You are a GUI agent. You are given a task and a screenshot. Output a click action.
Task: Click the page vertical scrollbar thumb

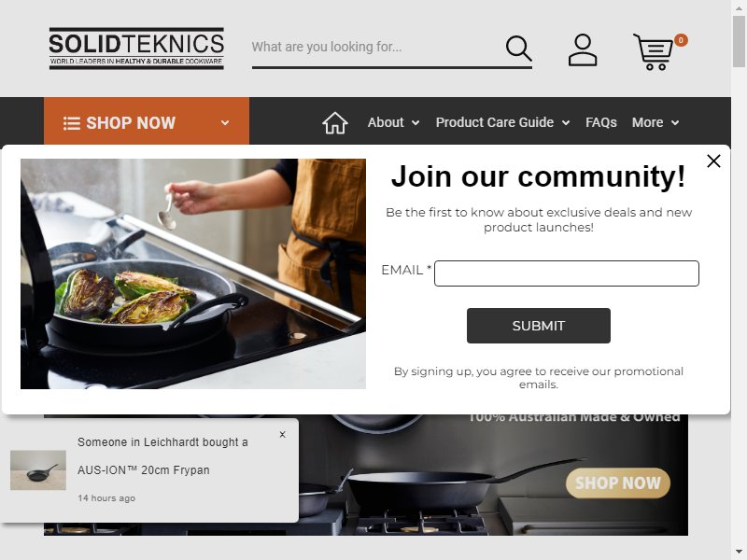pyautogui.click(x=739, y=41)
